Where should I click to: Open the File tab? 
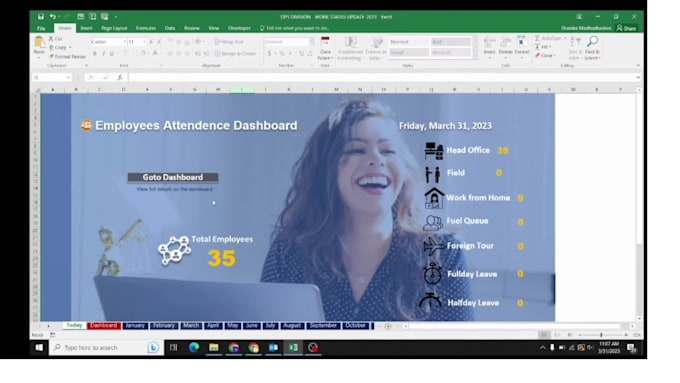[41, 28]
